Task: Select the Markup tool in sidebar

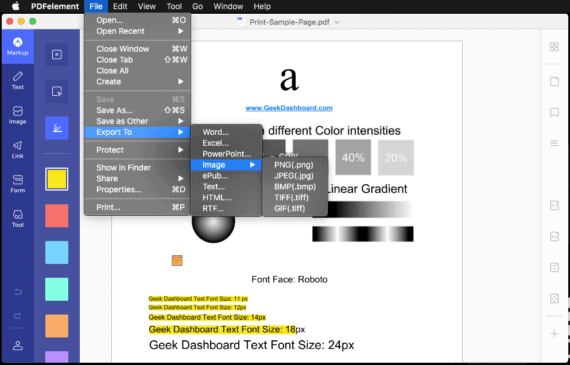Action: point(17,47)
